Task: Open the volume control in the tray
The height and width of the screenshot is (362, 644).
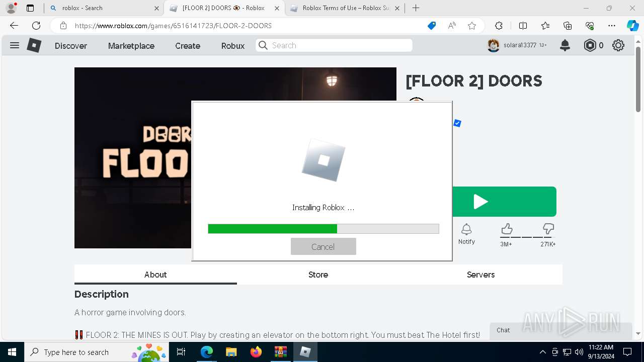Action: [x=579, y=352]
